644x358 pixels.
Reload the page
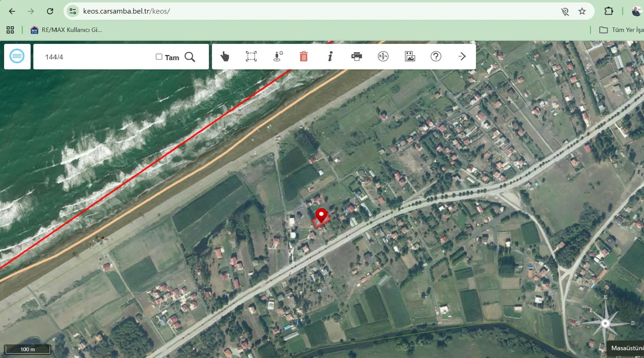tap(50, 11)
